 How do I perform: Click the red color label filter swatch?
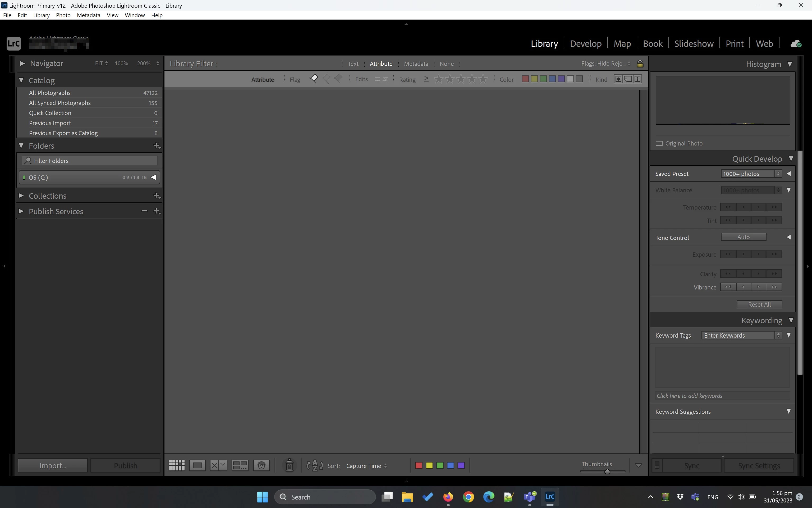pos(525,79)
